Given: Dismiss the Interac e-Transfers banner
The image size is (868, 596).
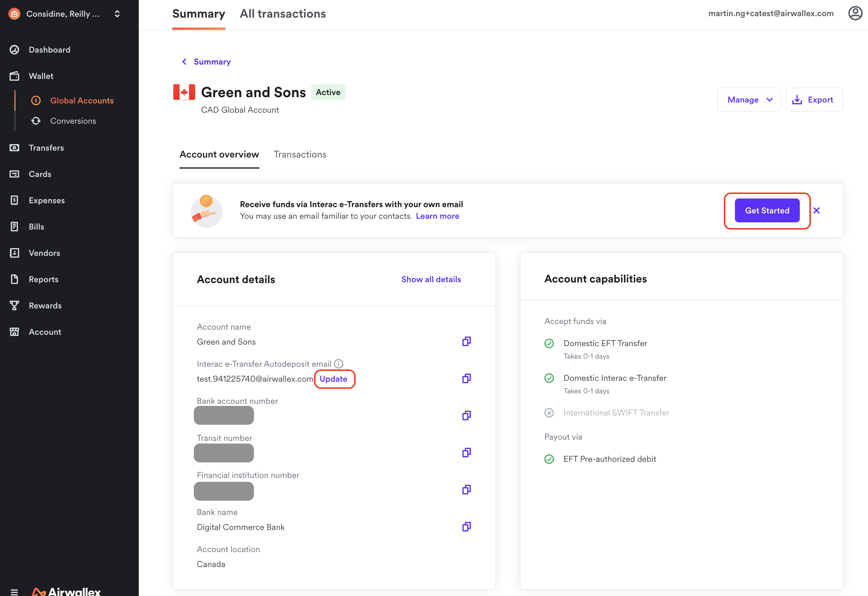Looking at the screenshot, I should [817, 211].
